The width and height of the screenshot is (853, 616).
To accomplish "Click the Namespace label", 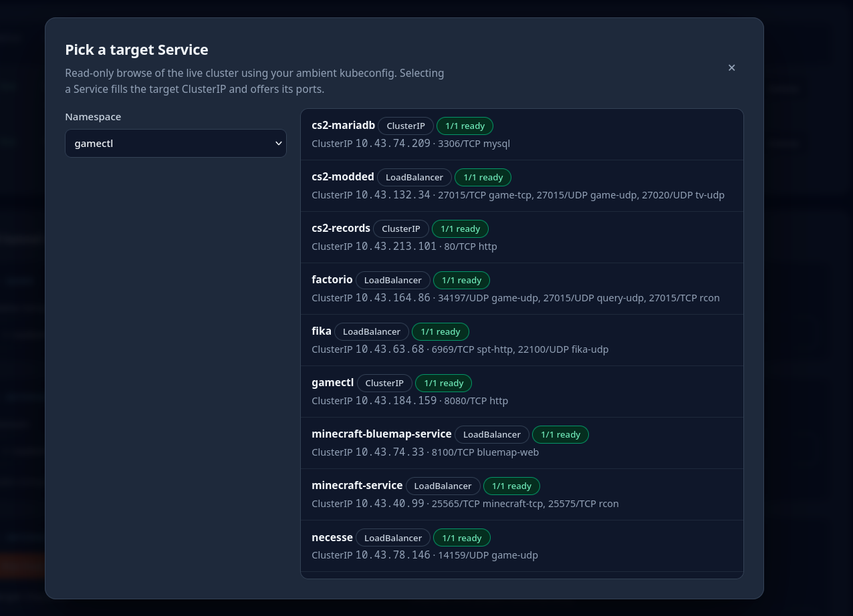I will coord(93,117).
